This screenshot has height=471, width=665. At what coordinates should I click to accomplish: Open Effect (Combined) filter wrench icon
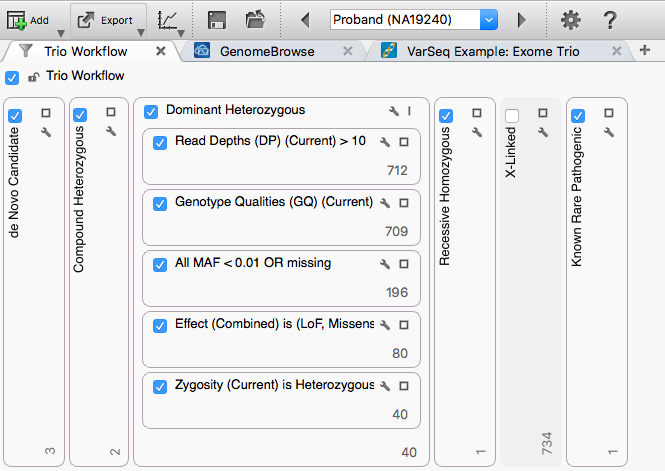[x=385, y=325]
